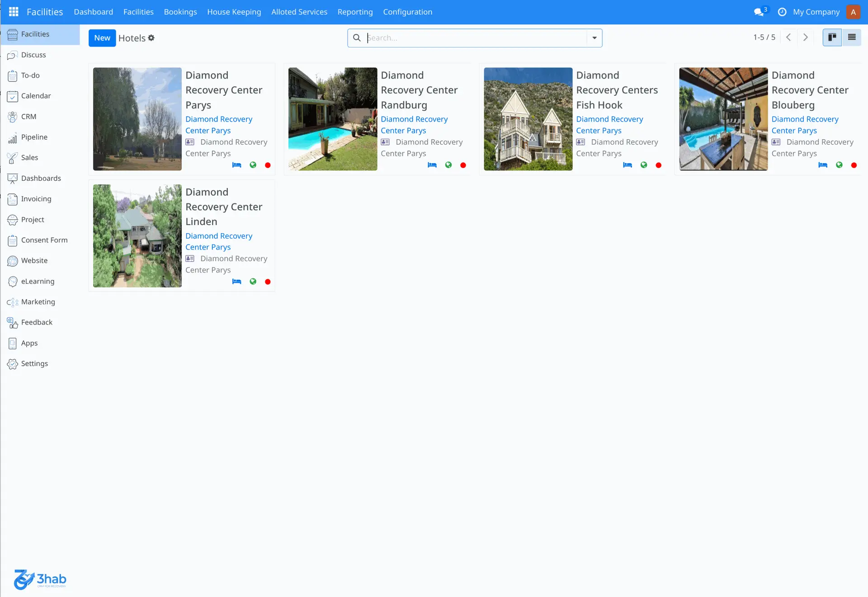Viewport: 868px width, 597px height.
Task: Open CRM from the sidebar
Action: [28, 117]
